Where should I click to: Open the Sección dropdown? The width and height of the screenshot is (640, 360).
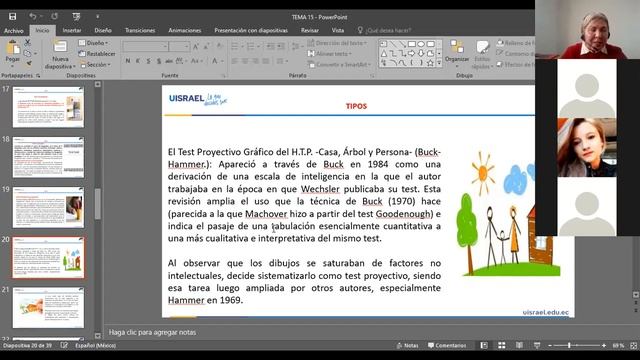[96, 64]
